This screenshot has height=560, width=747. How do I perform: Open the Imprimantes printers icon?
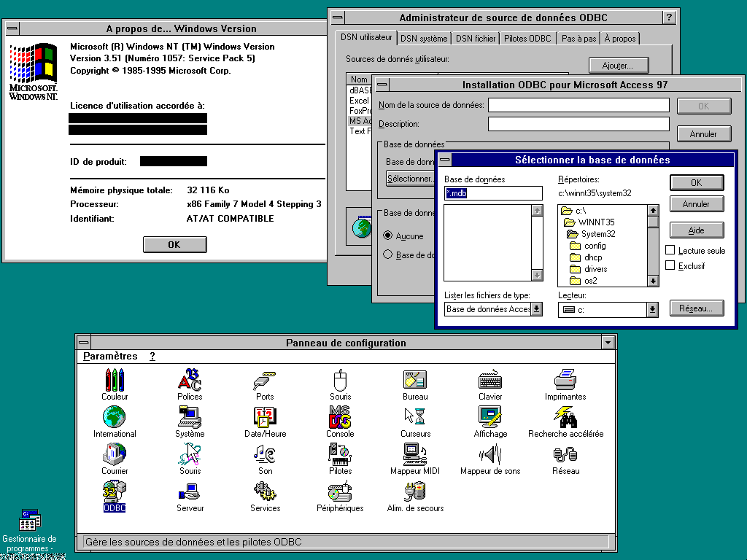(565, 381)
